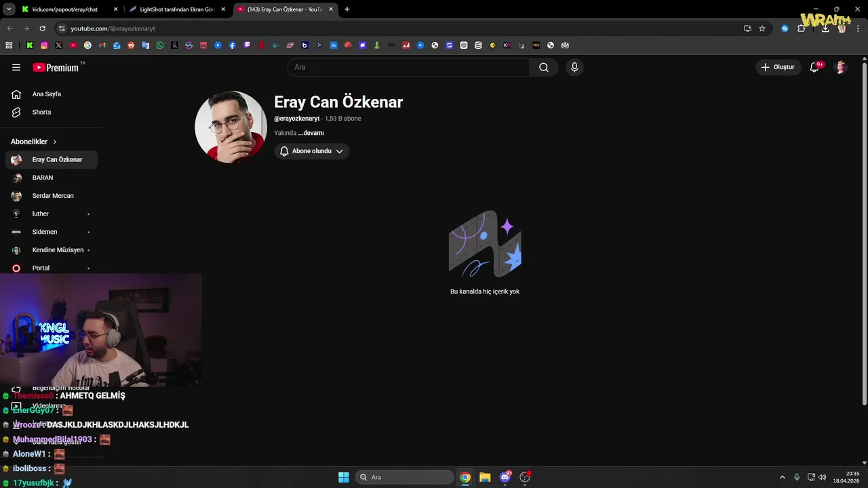The image size is (868, 488).
Task: Open luther channel in subscriptions
Action: click(x=52, y=214)
